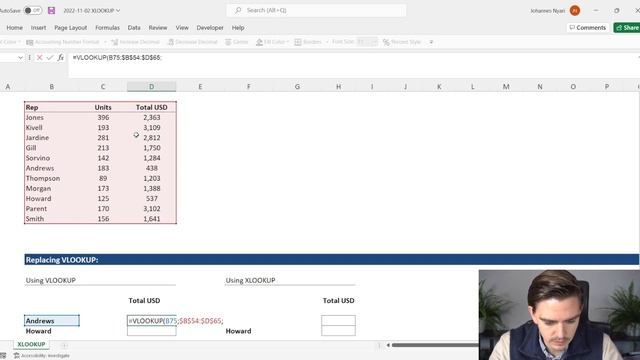The image size is (640, 360).
Task: Select column B header
Action: [51, 87]
